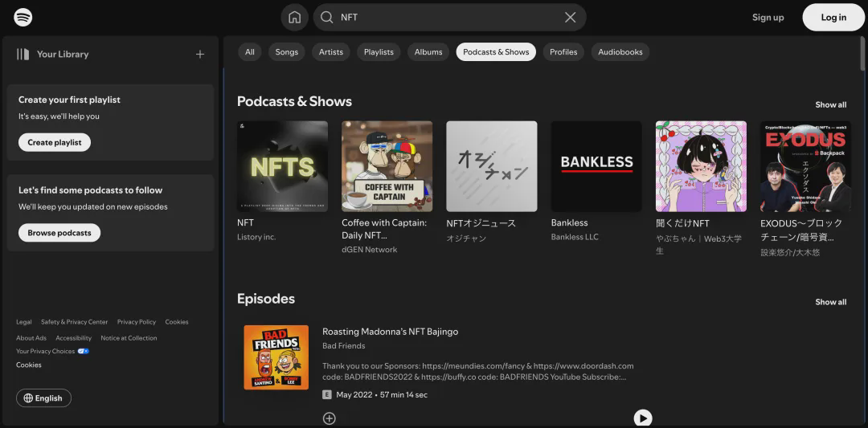Open the 聞くだけNFT podcast cover
The image size is (868, 428).
click(x=701, y=166)
